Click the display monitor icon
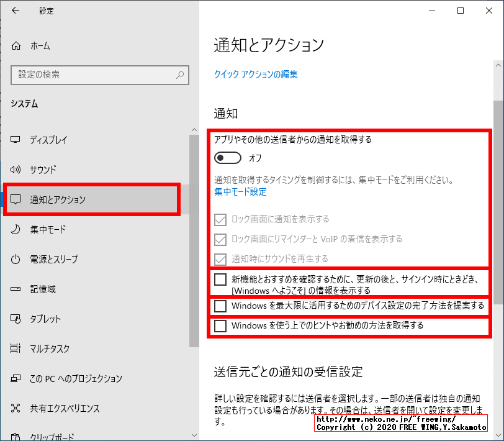Screen dimensions: 504x441 tap(16, 140)
